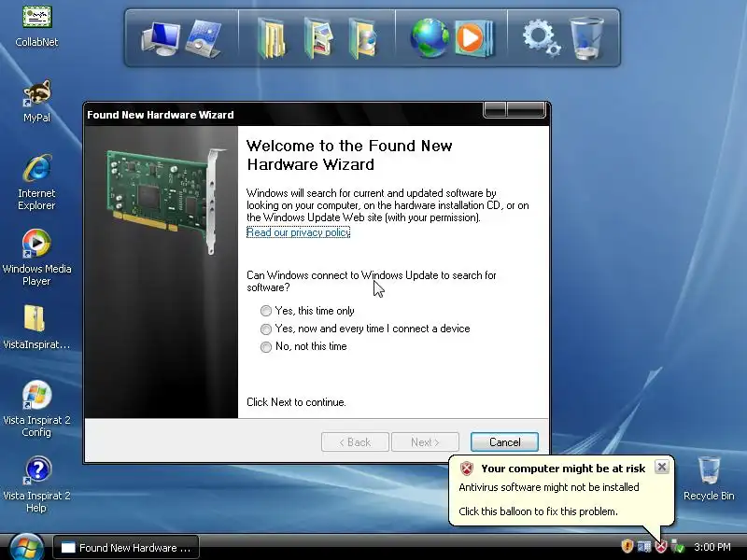Select the Internet Explorer desktop icon

[x=36, y=183]
